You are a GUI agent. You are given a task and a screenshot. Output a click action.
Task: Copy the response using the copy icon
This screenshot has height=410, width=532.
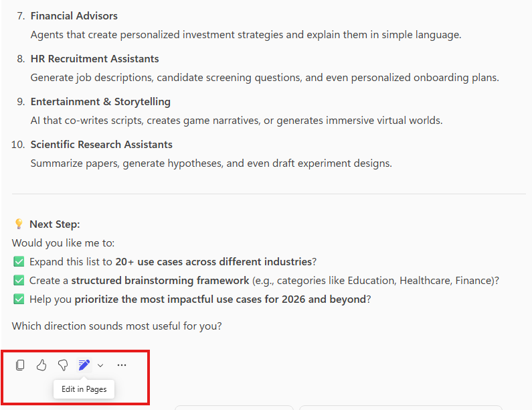pos(20,365)
